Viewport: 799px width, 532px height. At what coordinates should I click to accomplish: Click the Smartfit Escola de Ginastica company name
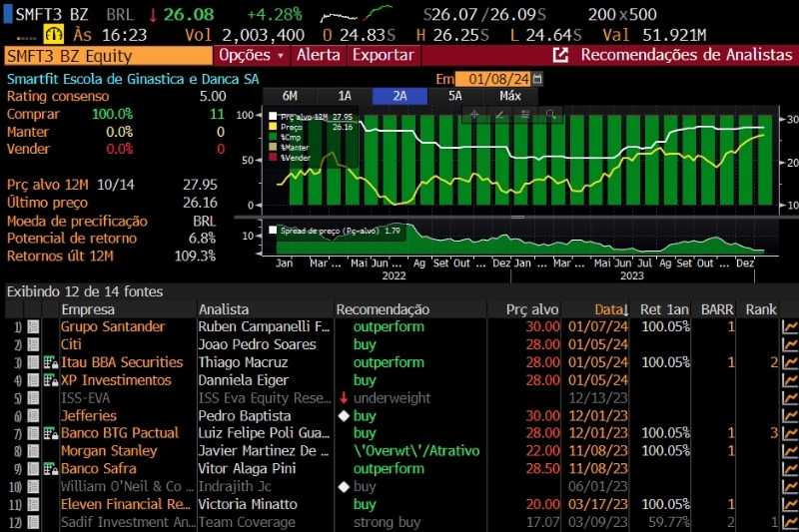coord(133,79)
